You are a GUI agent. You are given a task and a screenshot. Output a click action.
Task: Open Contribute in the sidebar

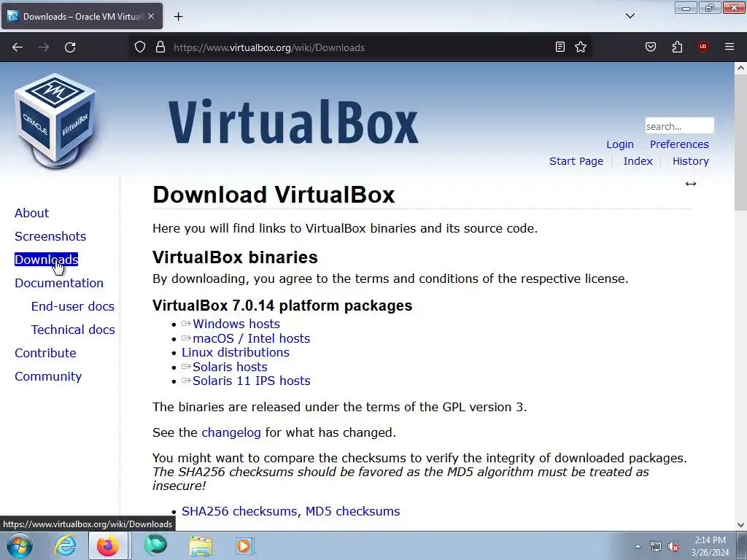45,353
